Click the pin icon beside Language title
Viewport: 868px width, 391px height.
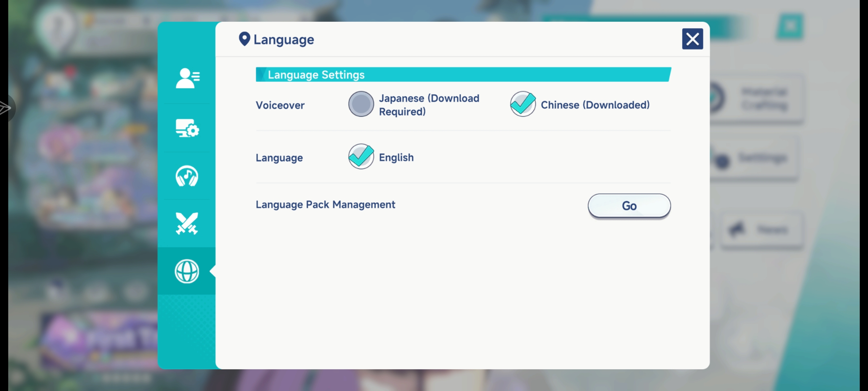click(244, 39)
